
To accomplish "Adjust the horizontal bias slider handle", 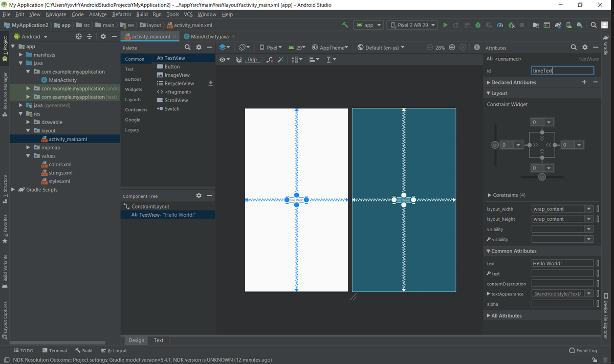I will 542,177.
